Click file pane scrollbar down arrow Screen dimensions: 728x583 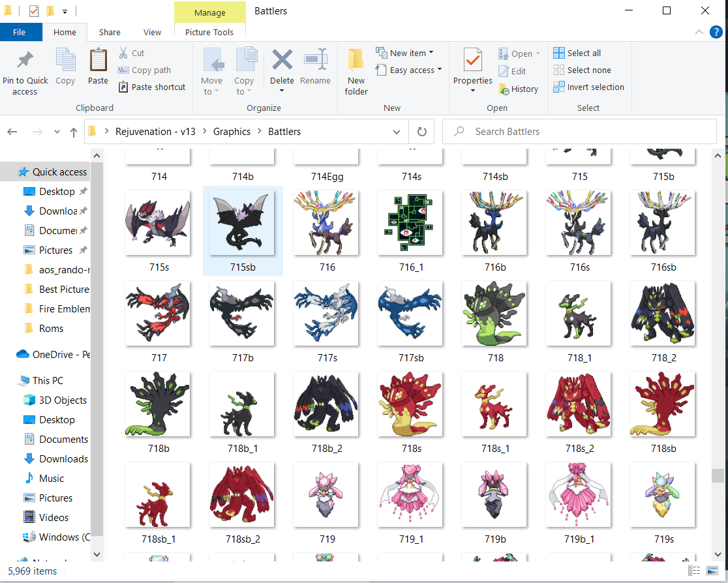(x=718, y=554)
